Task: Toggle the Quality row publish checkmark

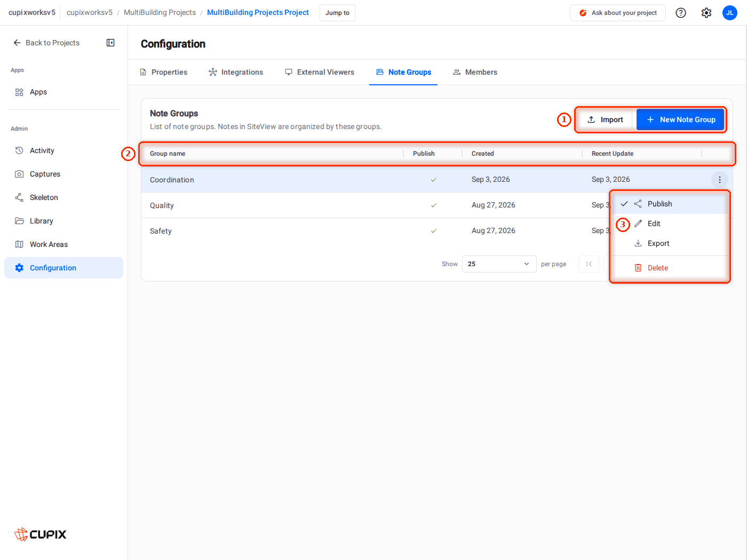Action: pyautogui.click(x=434, y=205)
